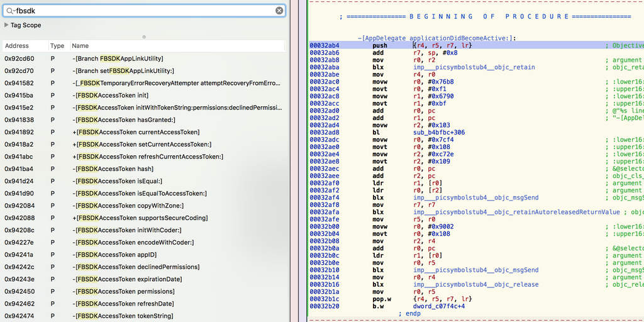Follow the objc_release stub reference
This screenshot has height=322, width=644.
(x=475, y=284)
